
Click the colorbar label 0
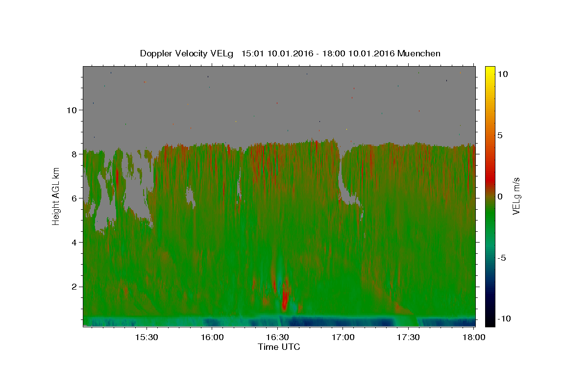(500, 196)
